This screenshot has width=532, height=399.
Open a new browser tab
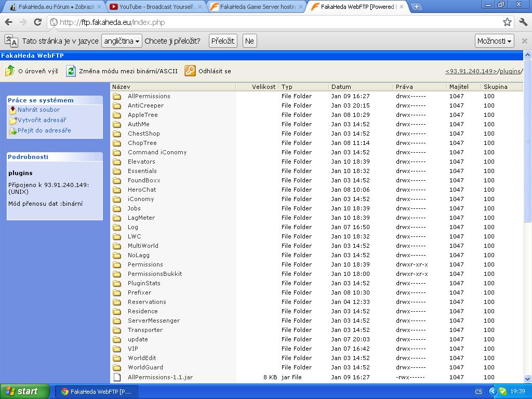[416, 6]
